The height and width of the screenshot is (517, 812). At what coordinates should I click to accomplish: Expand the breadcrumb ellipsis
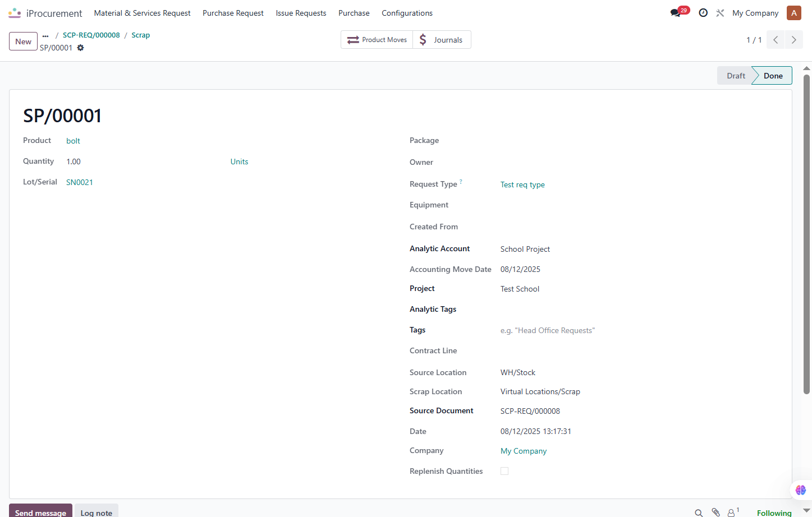click(45, 35)
